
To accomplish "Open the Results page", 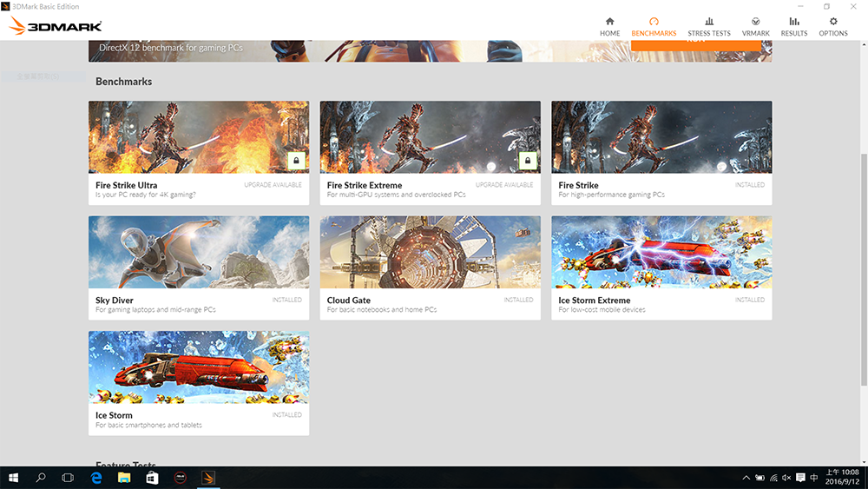I will click(x=793, y=27).
